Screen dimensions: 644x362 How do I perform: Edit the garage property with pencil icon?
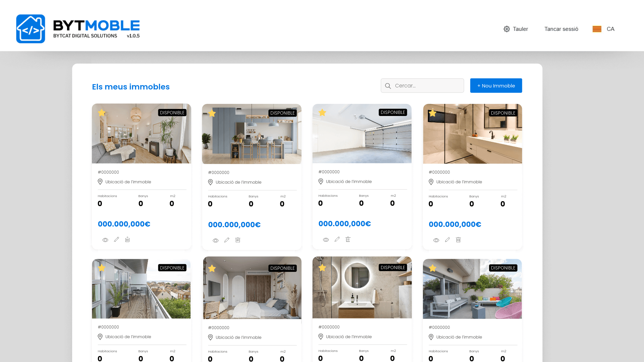tap(337, 239)
